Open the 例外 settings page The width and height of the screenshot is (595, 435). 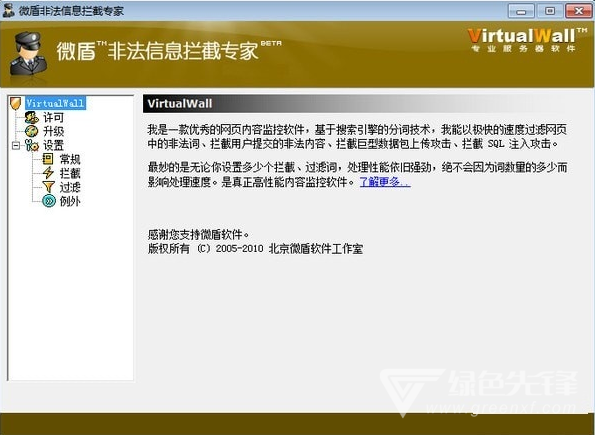[70, 201]
